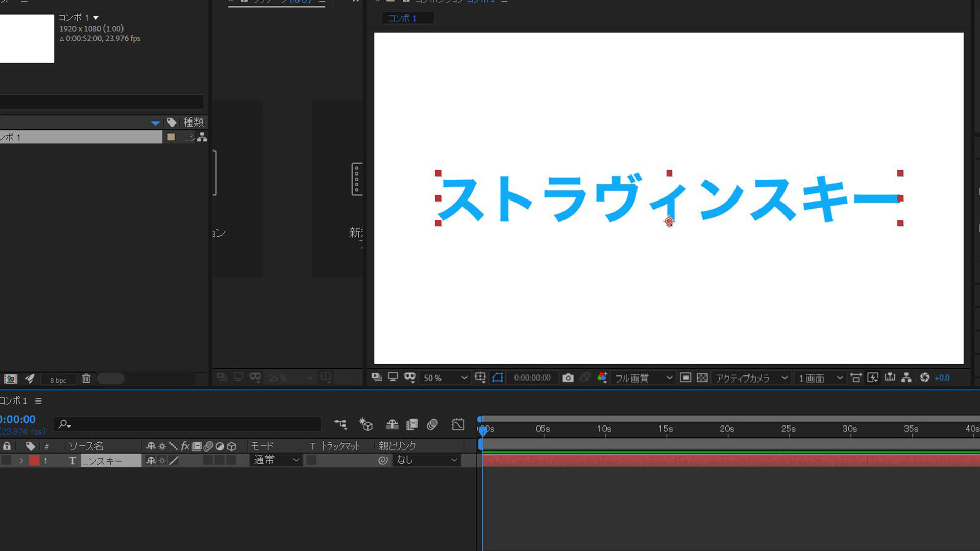Reset exposure with aperture icon
Screen dimensions: 980x551
tap(925, 378)
